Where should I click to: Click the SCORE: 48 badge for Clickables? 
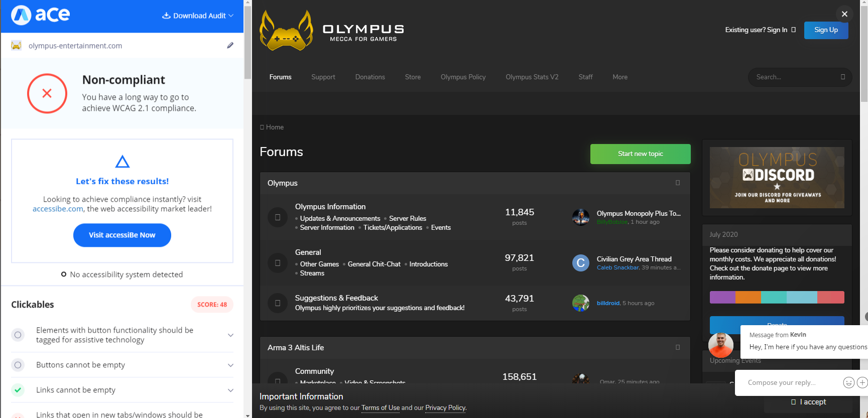coord(212,305)
